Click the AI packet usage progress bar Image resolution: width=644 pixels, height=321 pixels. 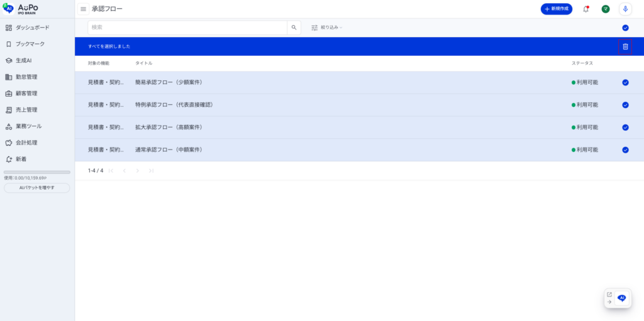[37, 172]
